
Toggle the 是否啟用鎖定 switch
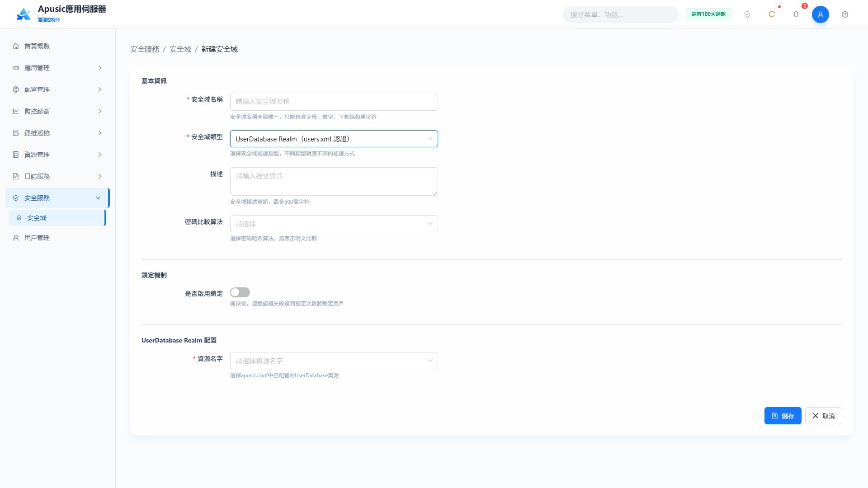coord(240,292)
